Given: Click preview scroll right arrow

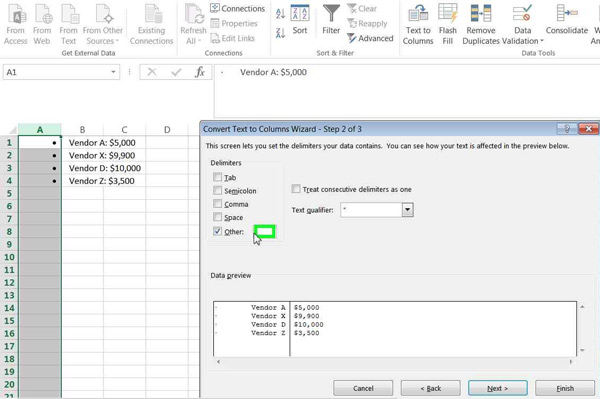Looking at the screenshot, I should 571,362.
